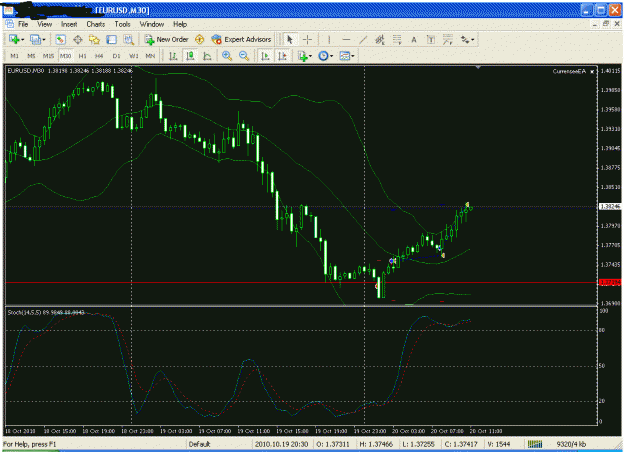Switch timeframe to M15
625x452 pixels.
click(48, 56)
